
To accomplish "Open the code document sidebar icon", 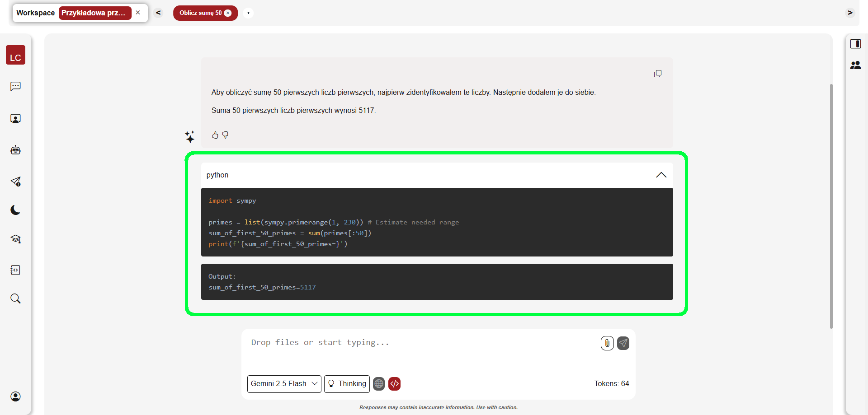I will [x=15, y=270].
